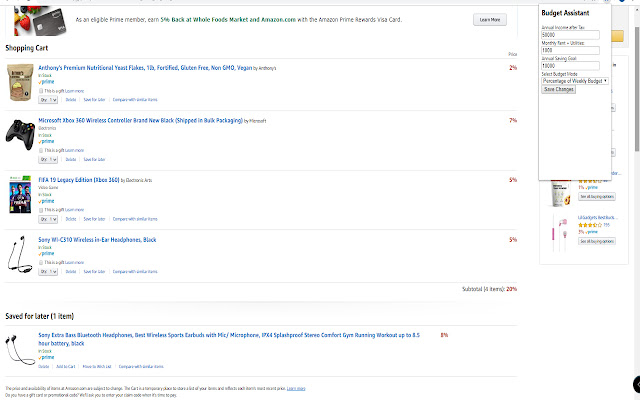The width and height of the screenshot is (640, 400).
Task: Click the page vertical scrollbar
Action: tap(637, 89)
